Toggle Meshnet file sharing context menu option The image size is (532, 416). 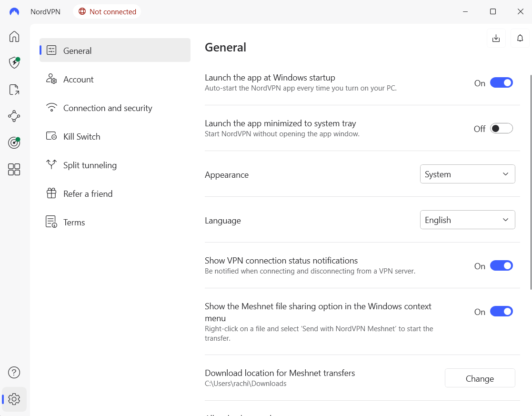click(x=501, y=312)
